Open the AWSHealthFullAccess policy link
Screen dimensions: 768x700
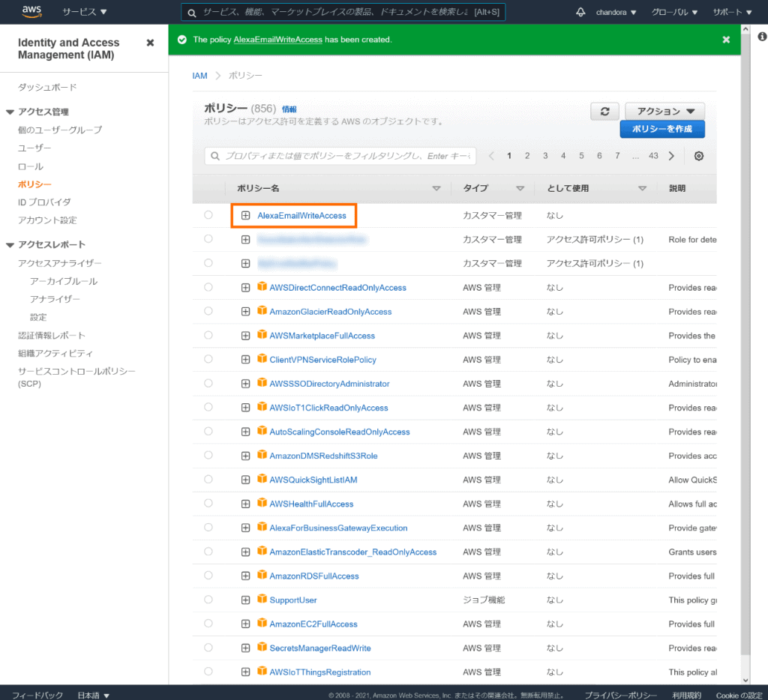click(311, 504)
